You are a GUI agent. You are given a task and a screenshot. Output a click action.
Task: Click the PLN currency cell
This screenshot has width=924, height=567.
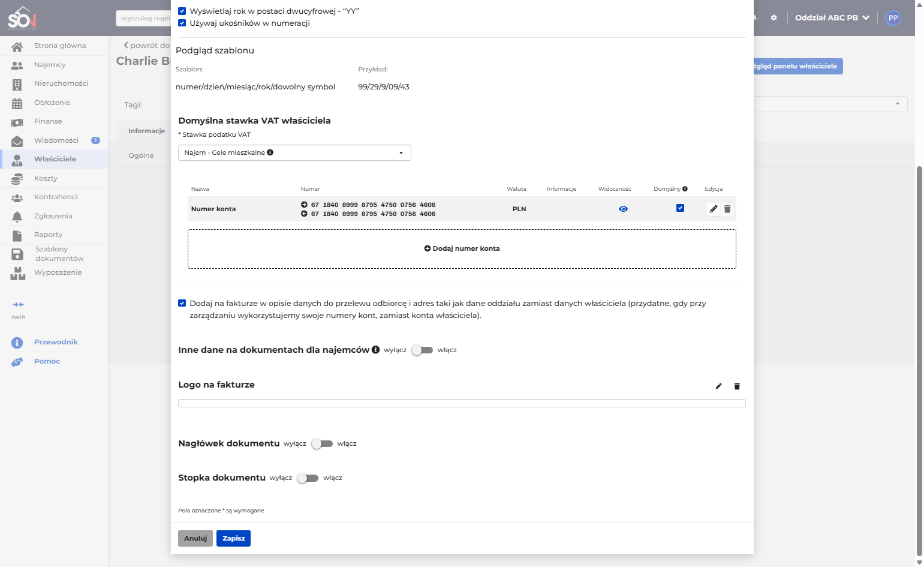519,209
